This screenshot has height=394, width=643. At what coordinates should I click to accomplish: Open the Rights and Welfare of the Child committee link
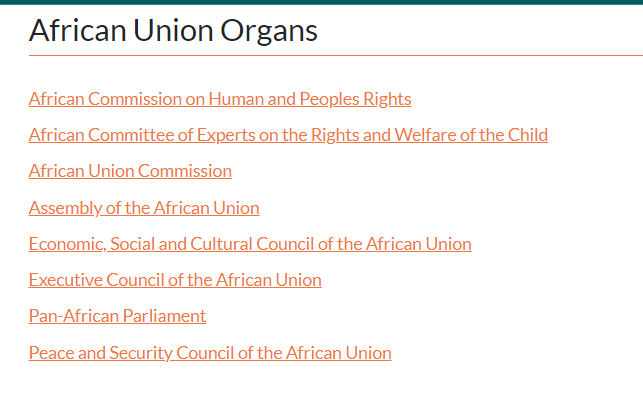pyautogui.click(x=288, y=135)
